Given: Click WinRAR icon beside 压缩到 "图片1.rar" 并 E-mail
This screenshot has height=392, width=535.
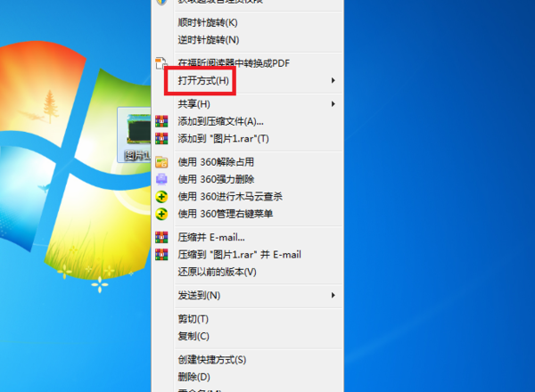Looking at the screenshot, I should point(161,255).
